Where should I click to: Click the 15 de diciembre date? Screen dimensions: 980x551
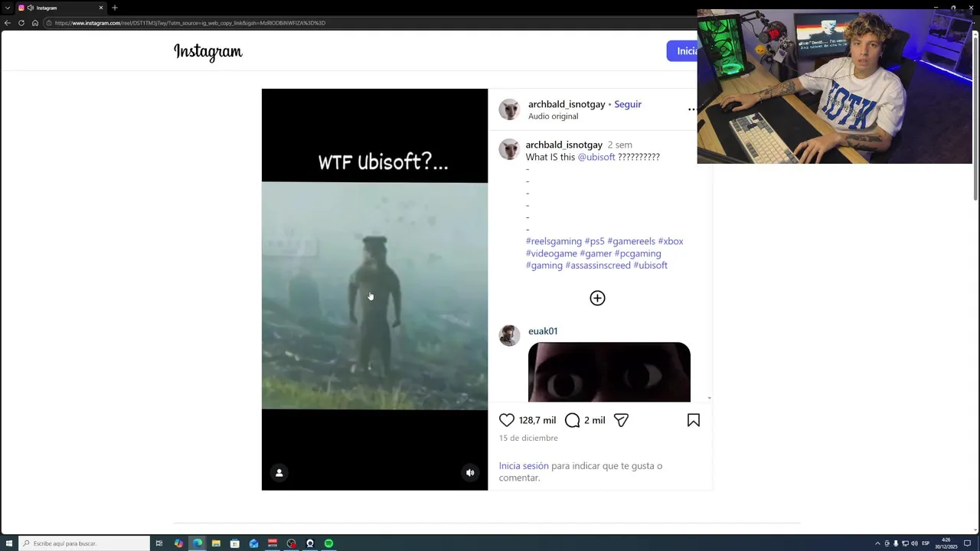[x=528, y=438]
